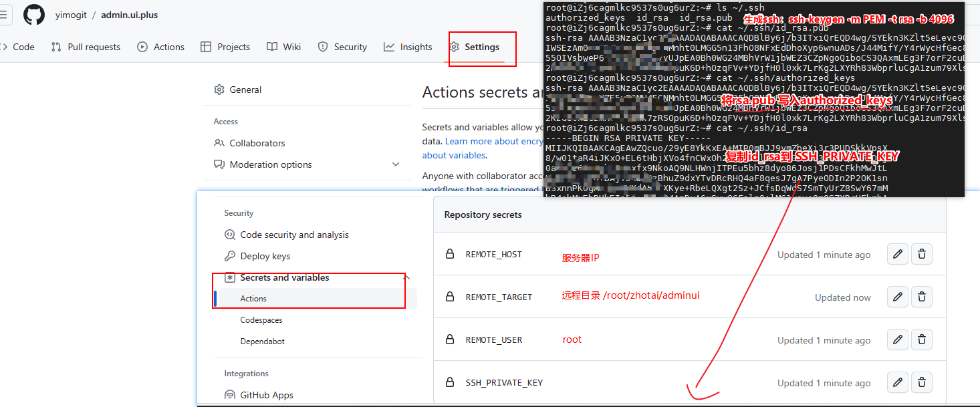
Task: Click 'Updated now' text for REMOTE_TARGET
Action: coord(843,297)
